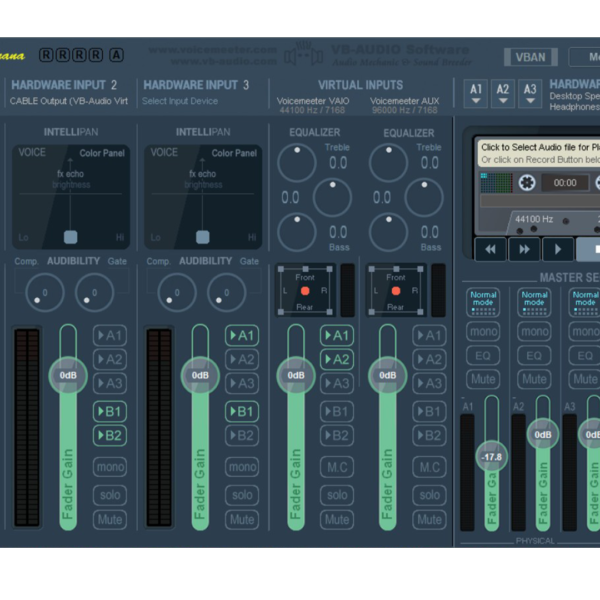
Task: Disable B1 routing on Hardware Input 3
Action: point(242,412)
